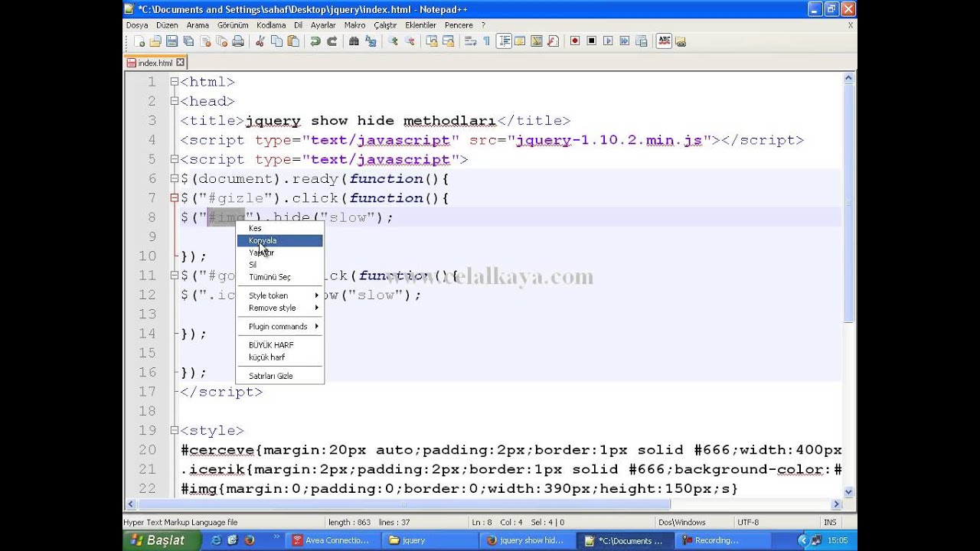Image resolution: width=980 pixels, height=551 pixels.
Task: Close the index.html tab with its X
Action: coord(180,63)
